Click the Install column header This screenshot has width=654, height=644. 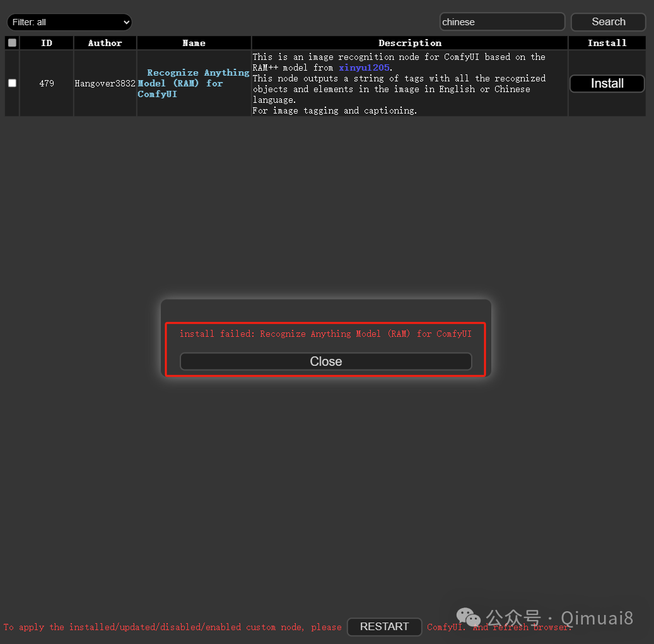click(x=607, y=43)
